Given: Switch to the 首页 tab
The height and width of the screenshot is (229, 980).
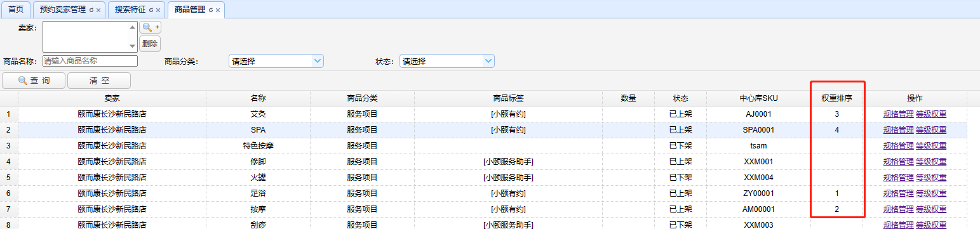Looking at the screenshot, I should tap(16, 10).
